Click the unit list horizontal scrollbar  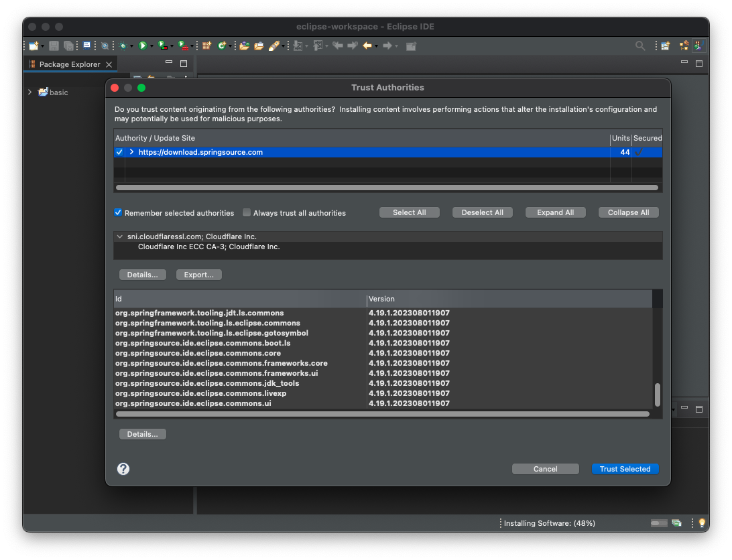click(382, 414)
